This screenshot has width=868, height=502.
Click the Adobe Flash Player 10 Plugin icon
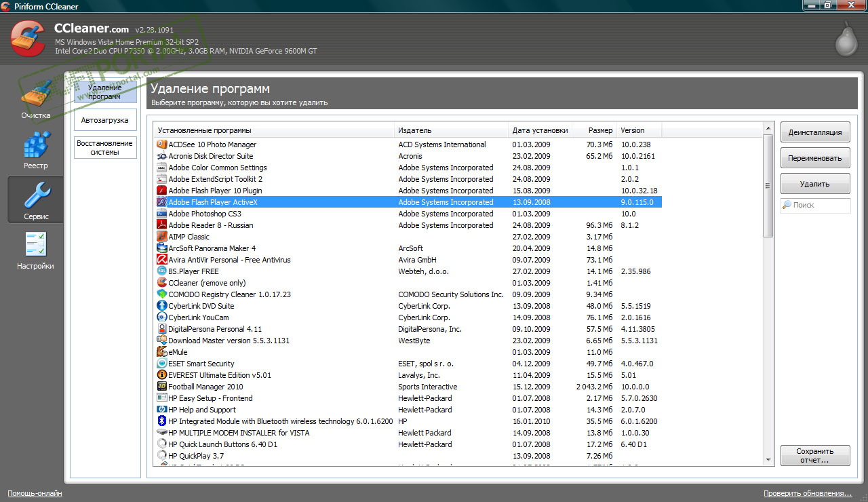162,191
